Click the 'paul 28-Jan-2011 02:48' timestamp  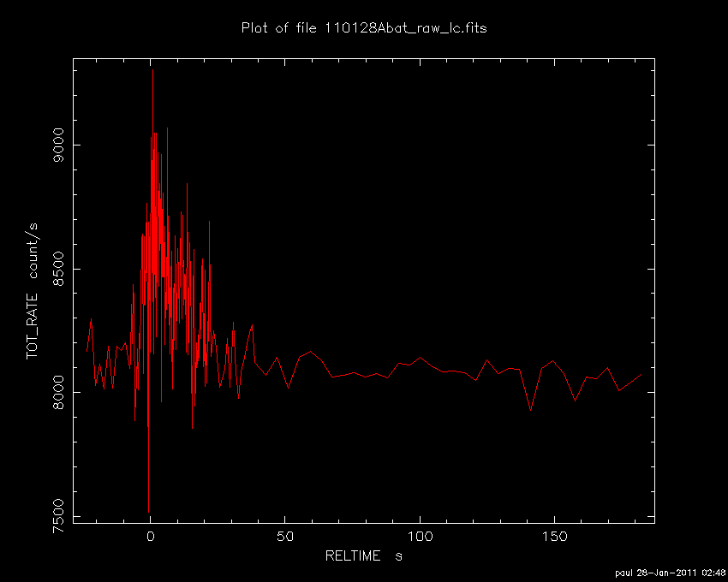pos(671,573)
